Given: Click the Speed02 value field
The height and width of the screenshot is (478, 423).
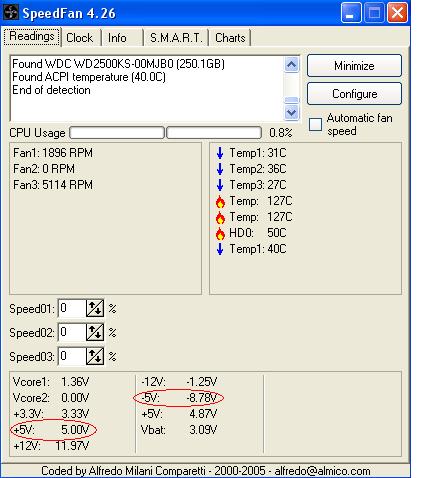Looking at the screenshot, I should click(72, 332).
